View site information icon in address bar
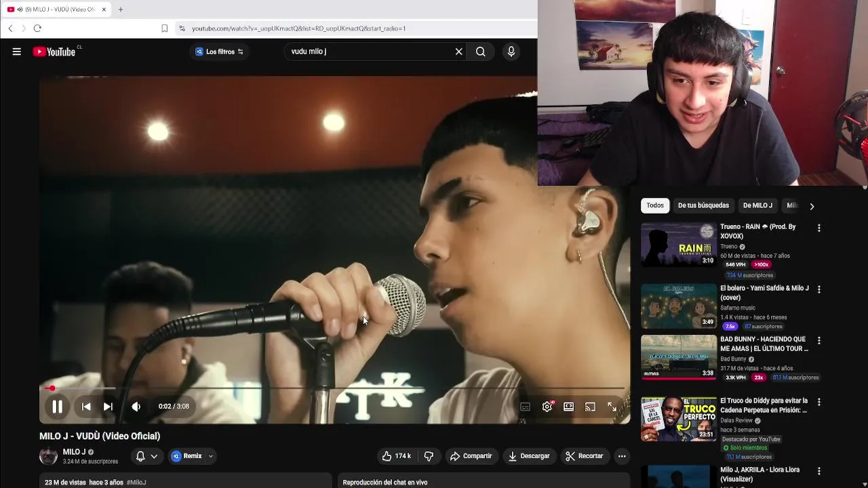Viewport: 868px width, 488px height. (182, 28)
